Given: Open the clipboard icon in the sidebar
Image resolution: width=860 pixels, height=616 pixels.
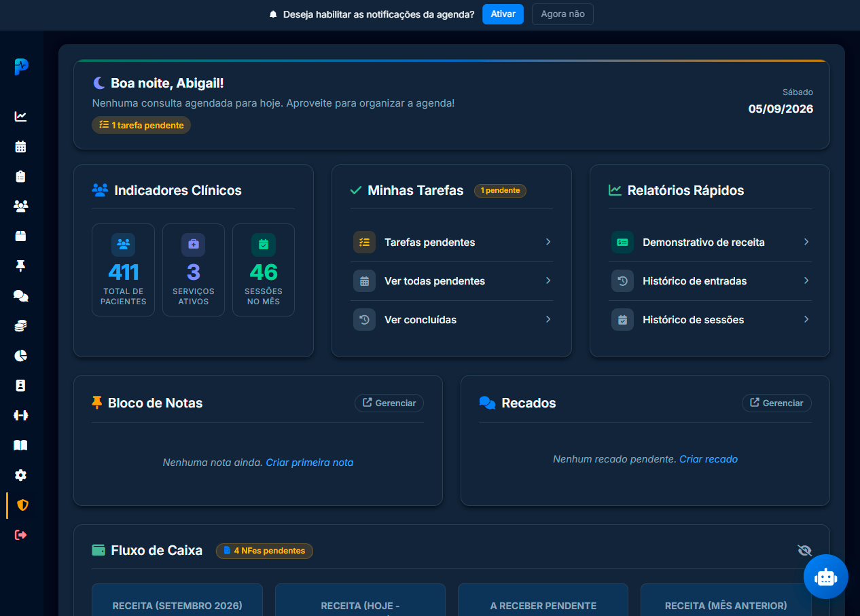Looking at the screenshot, I should (x=21, y=176).
